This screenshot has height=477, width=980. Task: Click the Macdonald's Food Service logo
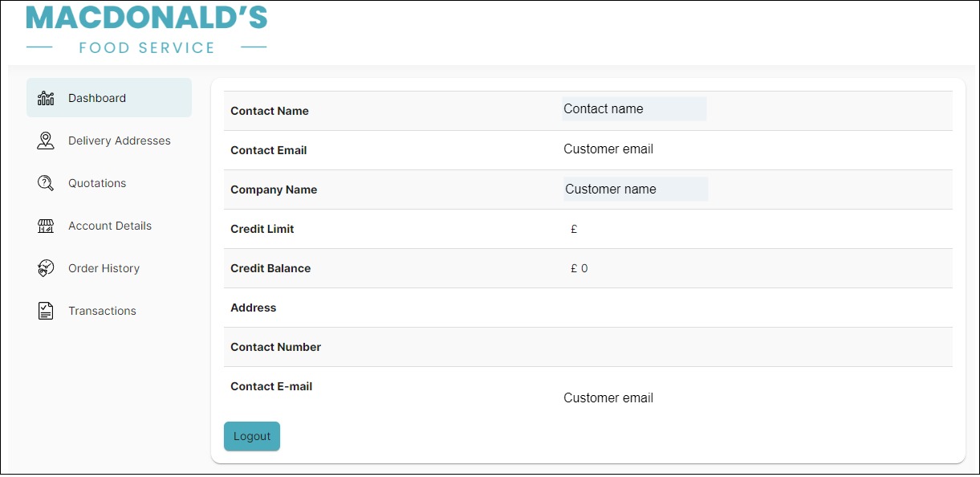point(147,31)
